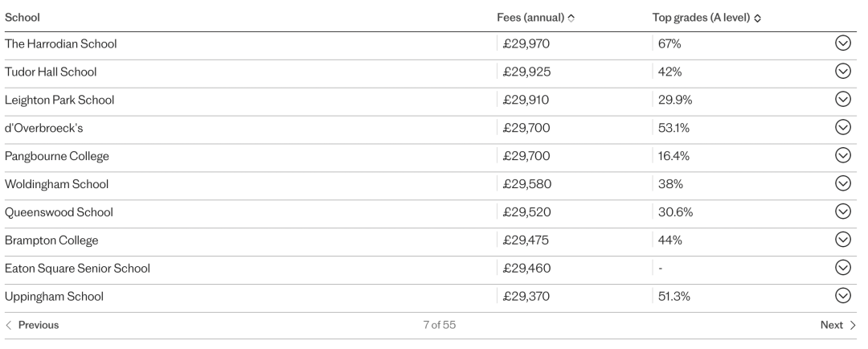Open Eaton Square Senior School details
The height and width of the screenshot is (349, 868).
click(842, 268)
